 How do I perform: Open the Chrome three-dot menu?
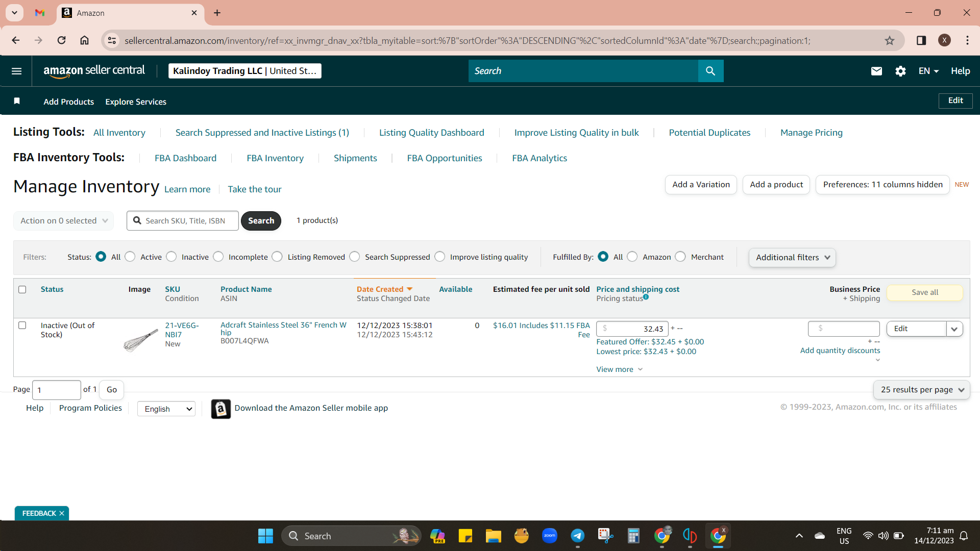(967, 40)
